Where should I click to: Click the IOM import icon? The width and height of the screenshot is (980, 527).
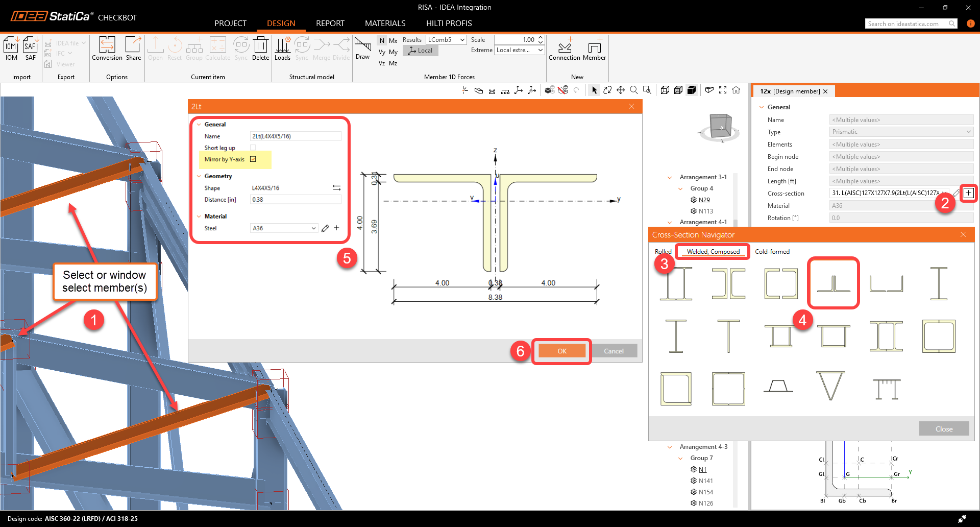pos(11,49)
